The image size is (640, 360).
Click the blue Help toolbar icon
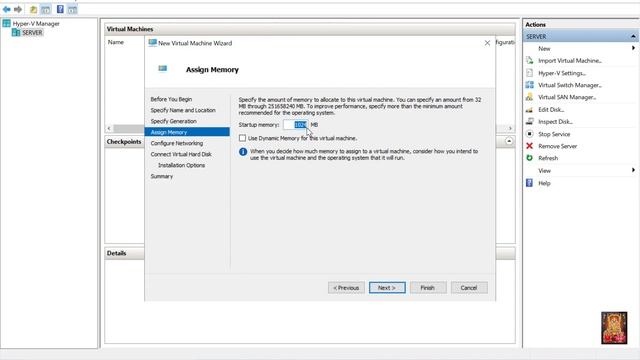point(60,9)
